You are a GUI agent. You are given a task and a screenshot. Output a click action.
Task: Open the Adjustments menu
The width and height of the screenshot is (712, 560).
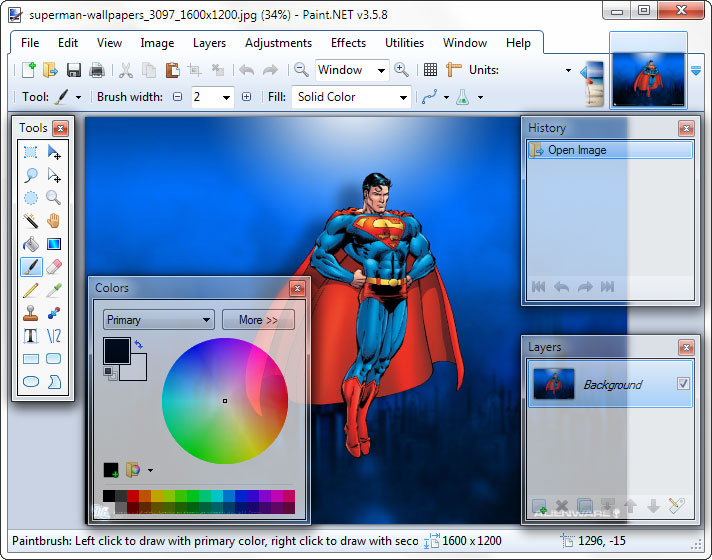click(278, 43)
